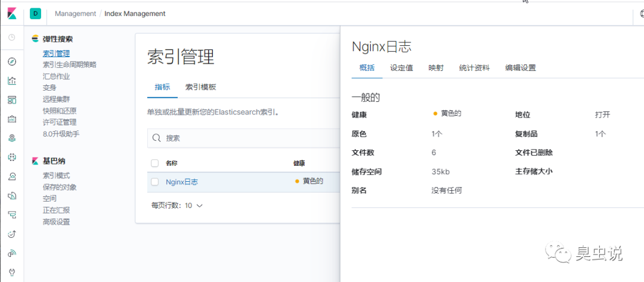Focus the 搜索 index search field
Viewport: 644px width, 282px height.
(243, 138)
